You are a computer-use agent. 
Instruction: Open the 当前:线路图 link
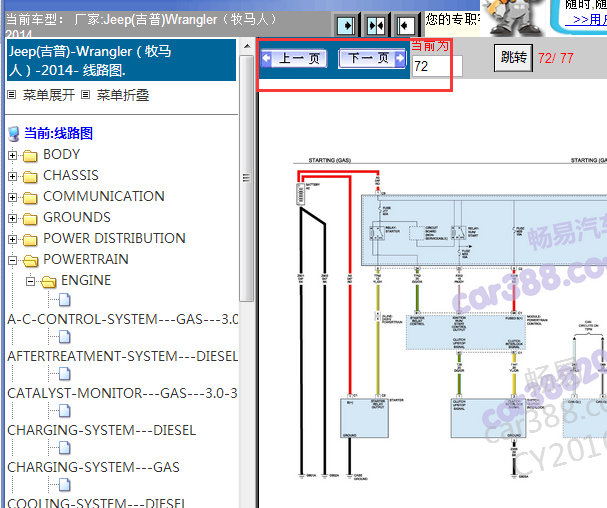pyautogui.click(x=58, y=133)
